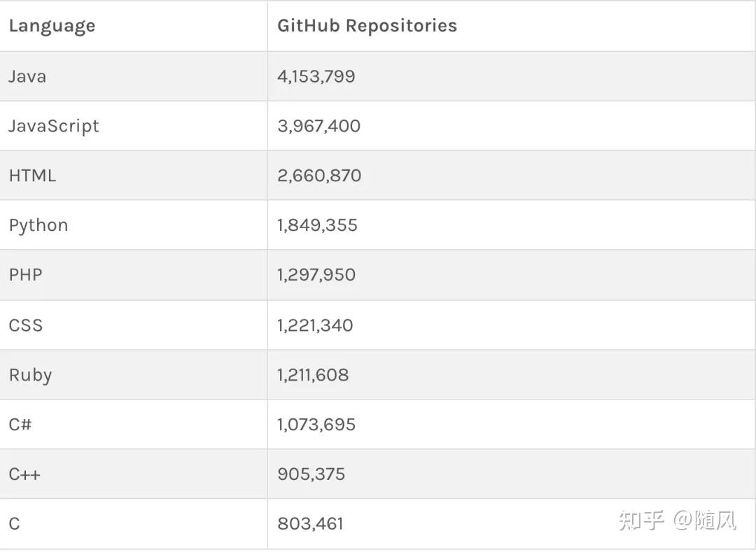Select the 1,849,355 repository count
Screen dimensions: 756x552
tap(317, 225)
